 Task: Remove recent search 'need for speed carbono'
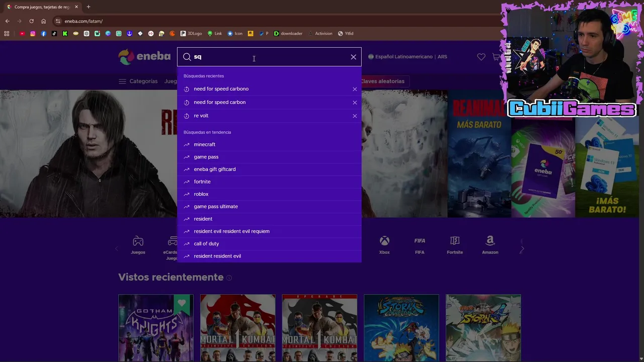coord(355,89)
